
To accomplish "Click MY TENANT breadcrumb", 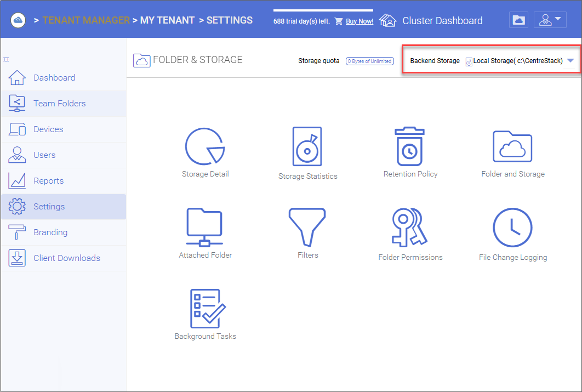I will [167, 20].
